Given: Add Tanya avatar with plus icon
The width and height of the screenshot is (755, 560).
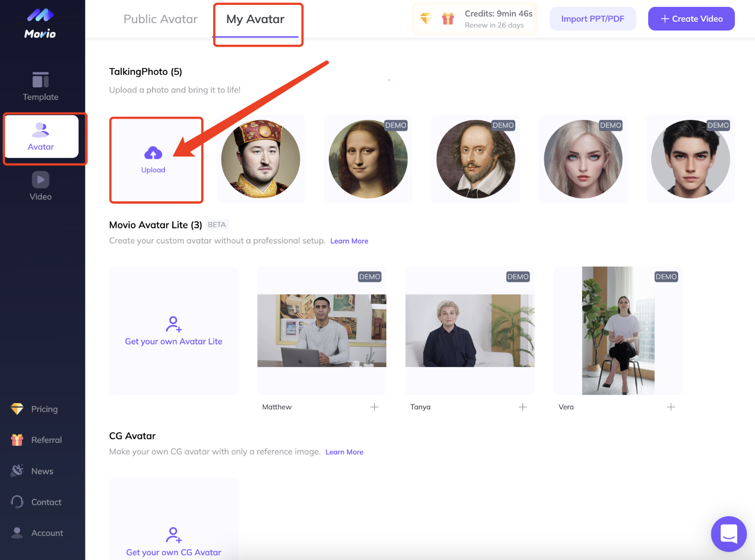Looking at the screenshot, I should click(523, 407).
